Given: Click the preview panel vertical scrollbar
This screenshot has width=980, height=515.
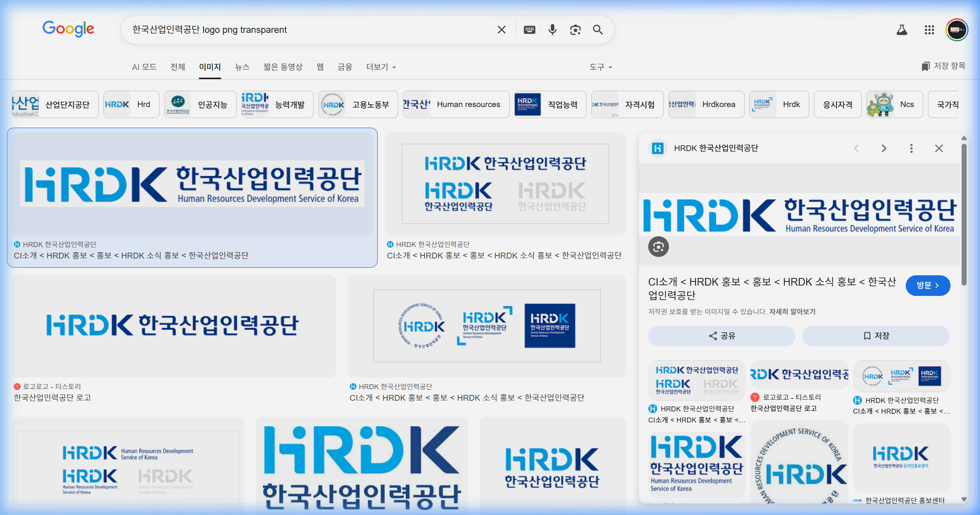Looking at the screenshot, I should 964,214.
